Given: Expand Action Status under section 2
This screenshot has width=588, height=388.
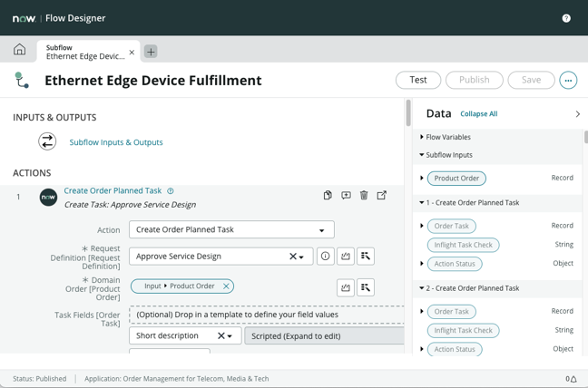Looking at the screenshot, I should click(x=422, y=349).
